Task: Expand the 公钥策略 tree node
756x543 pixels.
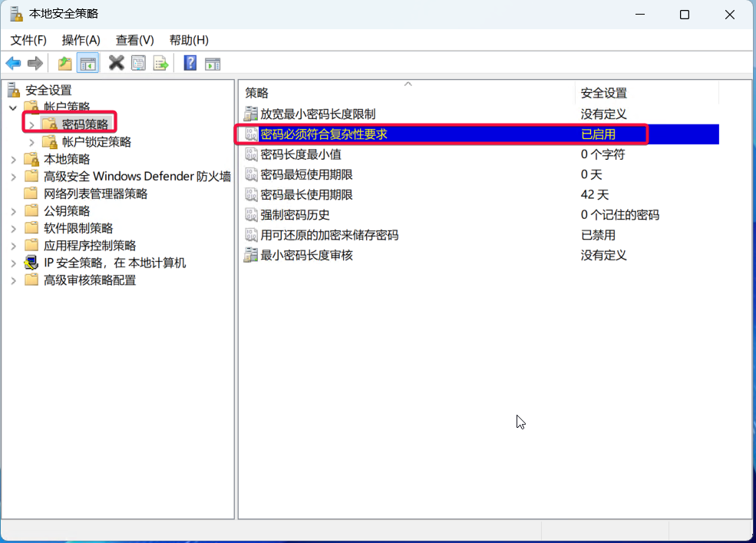Action: pyautogui.click(x=14, y=211)
